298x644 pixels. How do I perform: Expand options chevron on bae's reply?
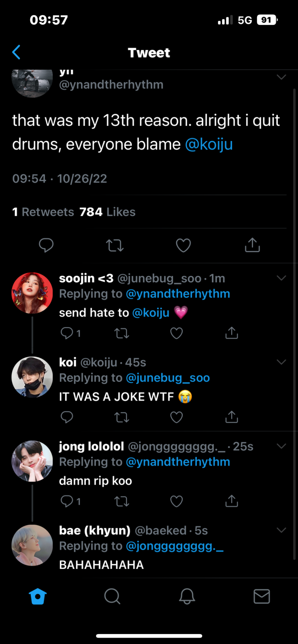pos(281,530)
